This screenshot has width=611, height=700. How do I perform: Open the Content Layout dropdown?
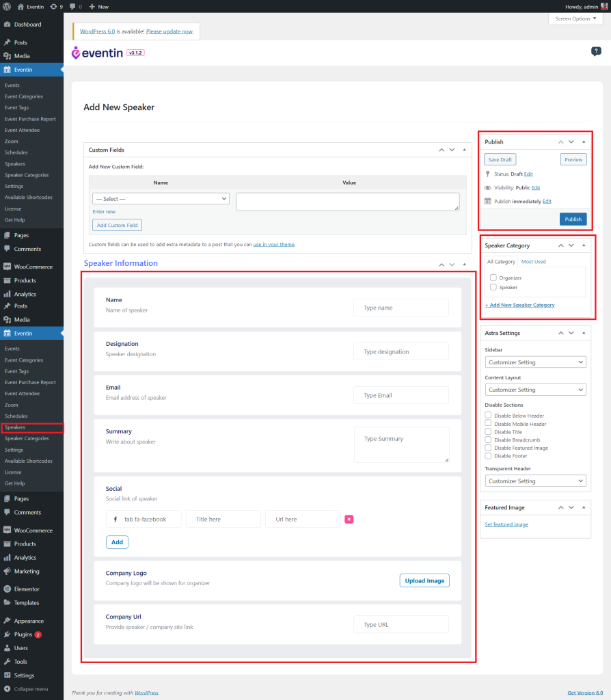(535, 390)
